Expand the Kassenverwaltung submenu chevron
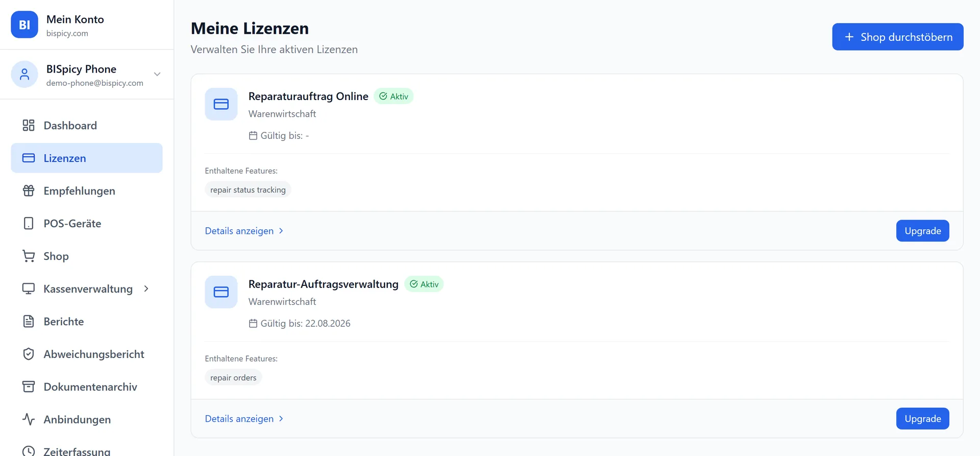Image resolution: width=980 pixels, height=456 pixels. tap(146, 289)
